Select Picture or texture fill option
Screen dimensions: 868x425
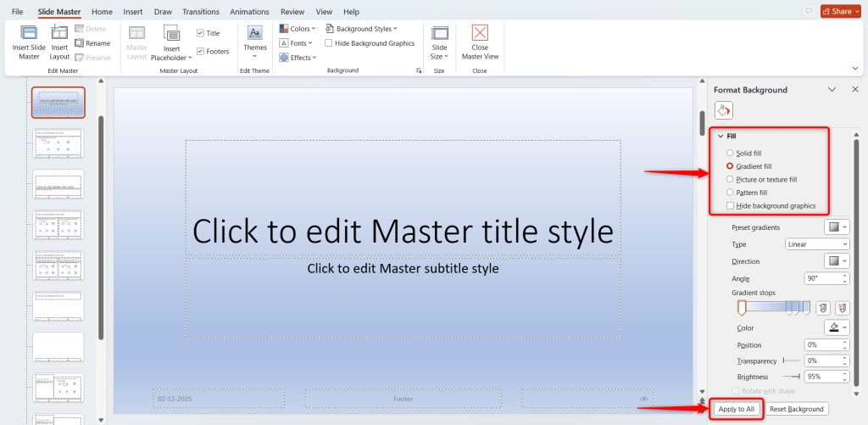click(x=730, y=180)
